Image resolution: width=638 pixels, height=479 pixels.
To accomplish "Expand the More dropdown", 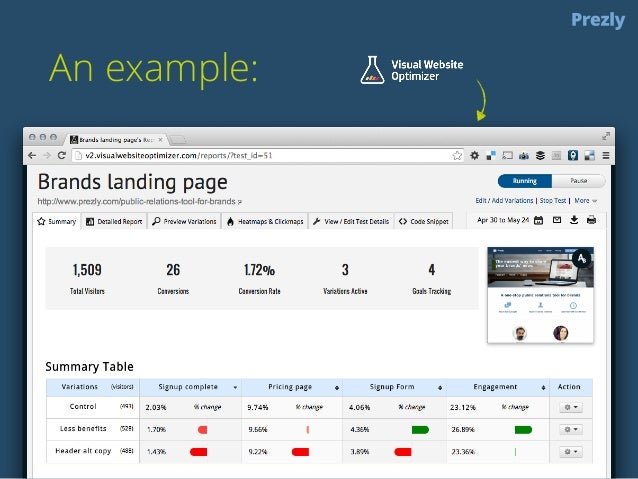I will 586,201.
